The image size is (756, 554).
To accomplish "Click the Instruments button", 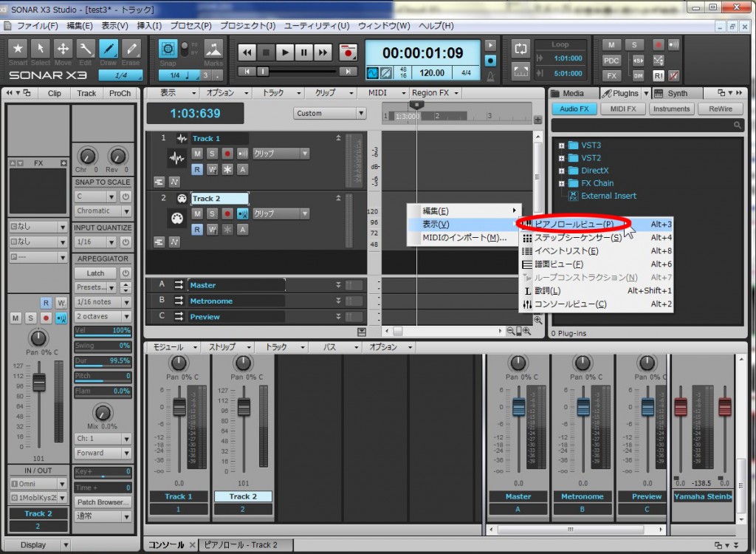I will pos(671,109).
